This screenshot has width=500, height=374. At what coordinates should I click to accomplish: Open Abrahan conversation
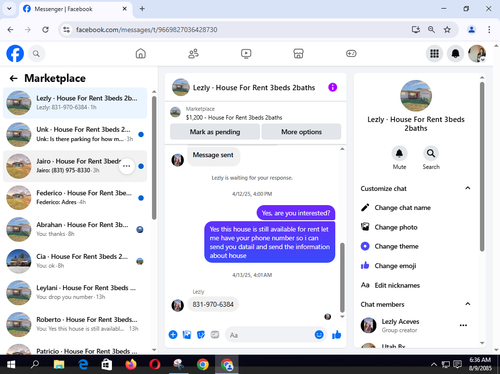(x=75, y=229)
